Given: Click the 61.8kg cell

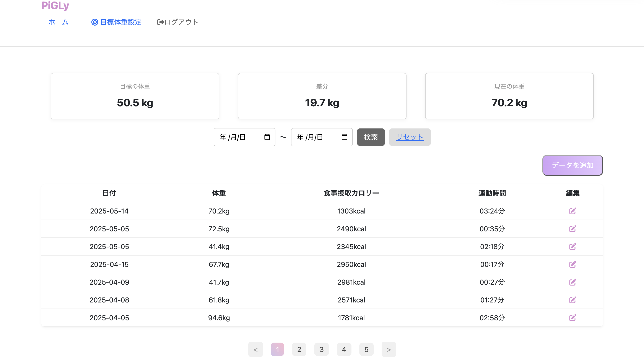Looking at the screenshot, I should click(x=219, y=300).
